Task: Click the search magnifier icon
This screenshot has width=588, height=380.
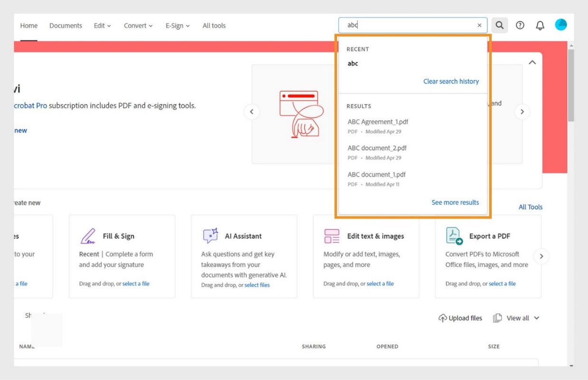Action: click(x=499, y=26)
